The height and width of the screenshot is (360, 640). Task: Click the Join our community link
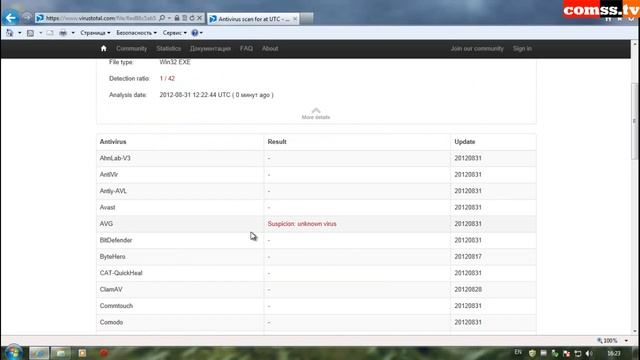pyautogui.click(x=477, y=49)
